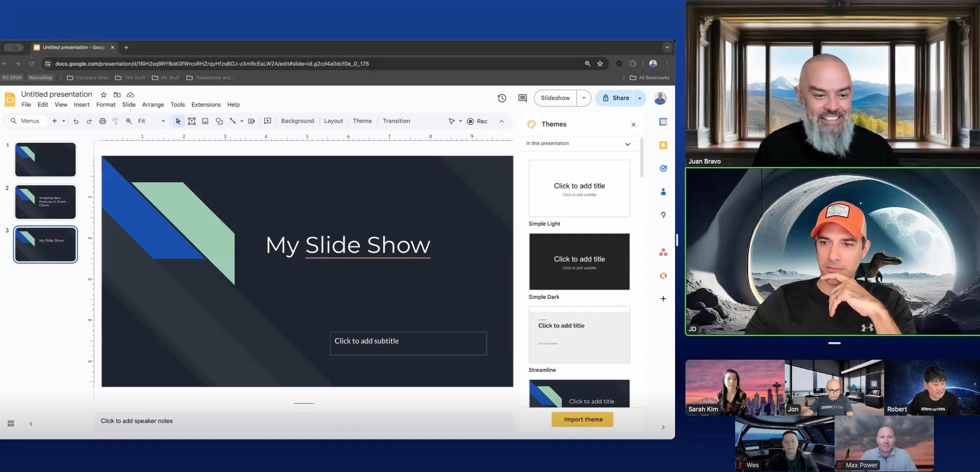Close the Themes panel
The image size is (980, 472).
(x=634, y=125)
